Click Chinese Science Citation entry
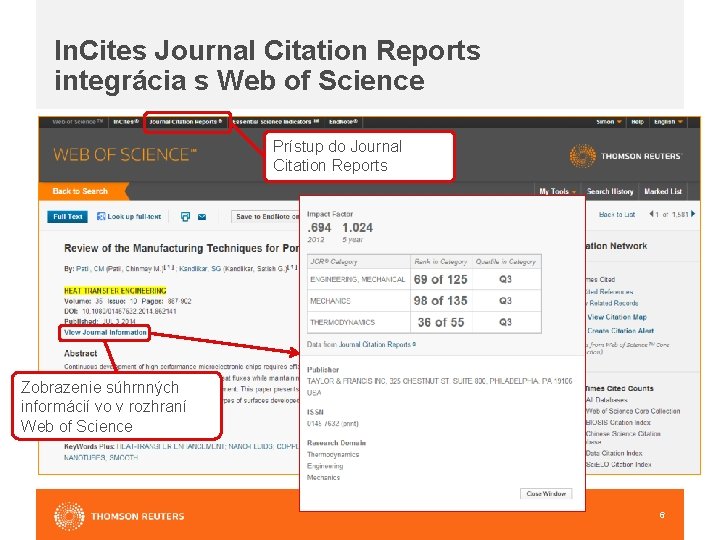 pyautogui.click(x=623, y=434)
